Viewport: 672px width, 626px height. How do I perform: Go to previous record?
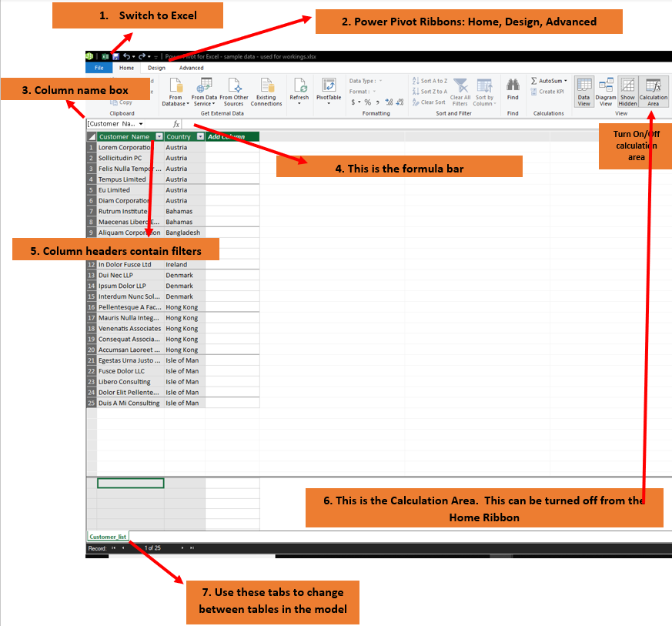coord(123,548)
